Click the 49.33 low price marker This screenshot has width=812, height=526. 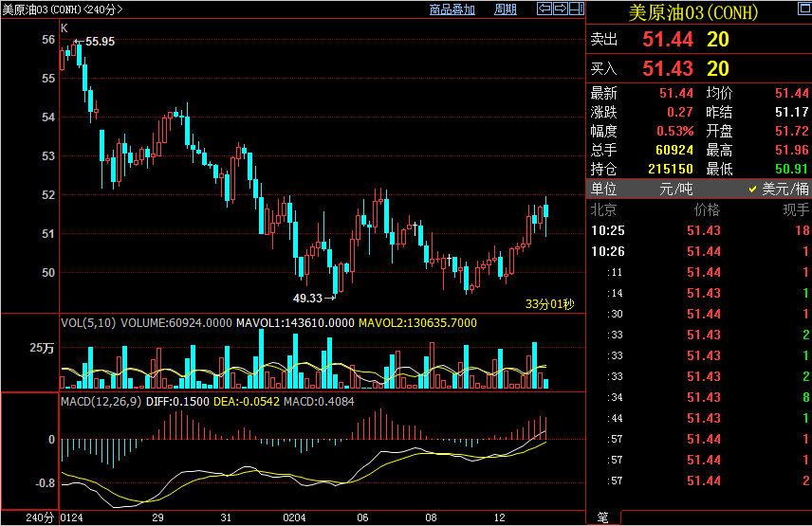[x=307, y=298]
